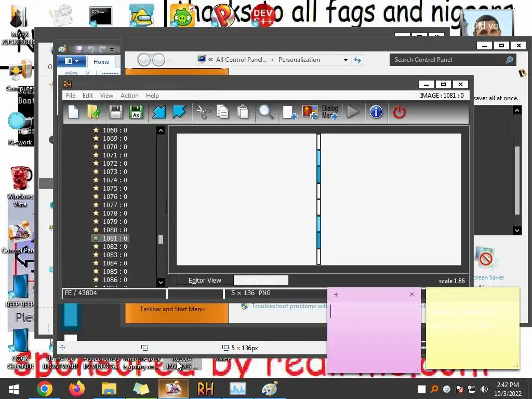Click the star icon beside 1086 : 0

[x=96, y=280]
